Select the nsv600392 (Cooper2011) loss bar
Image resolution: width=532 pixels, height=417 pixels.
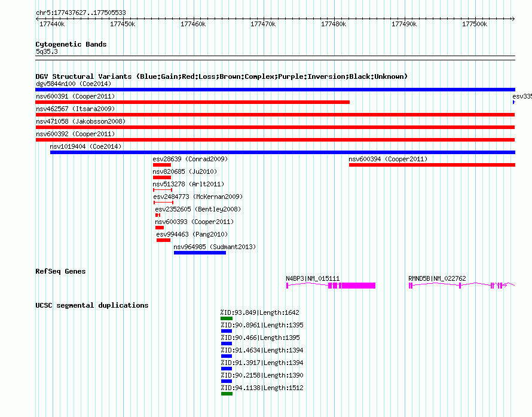pos(275,140)
